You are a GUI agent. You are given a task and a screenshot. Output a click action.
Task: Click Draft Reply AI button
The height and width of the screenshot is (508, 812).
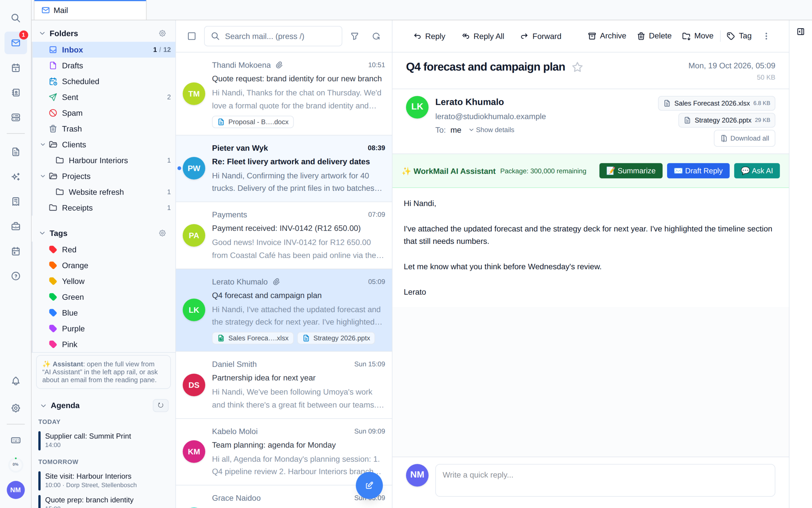click(698, 171)
